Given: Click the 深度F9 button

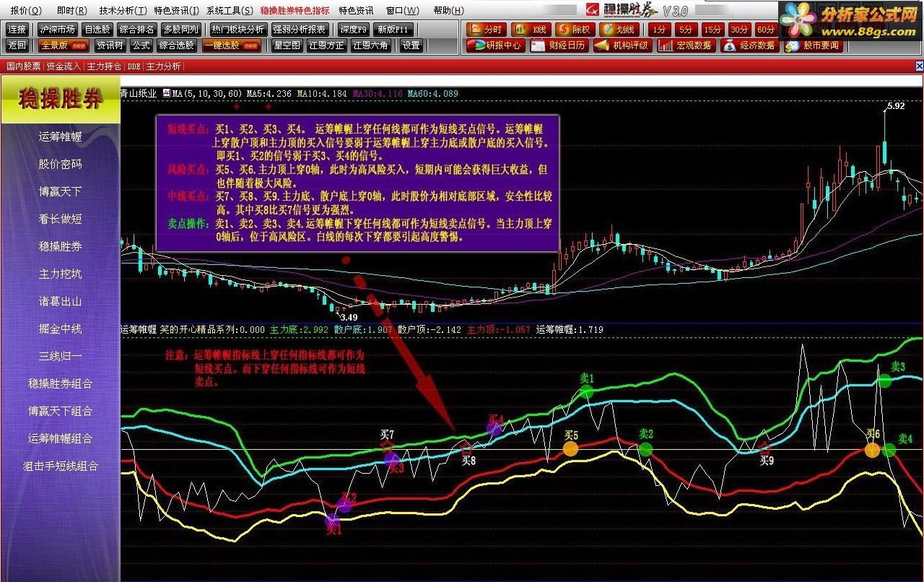Looking at the screenshot, I should [x=354, y=30].
